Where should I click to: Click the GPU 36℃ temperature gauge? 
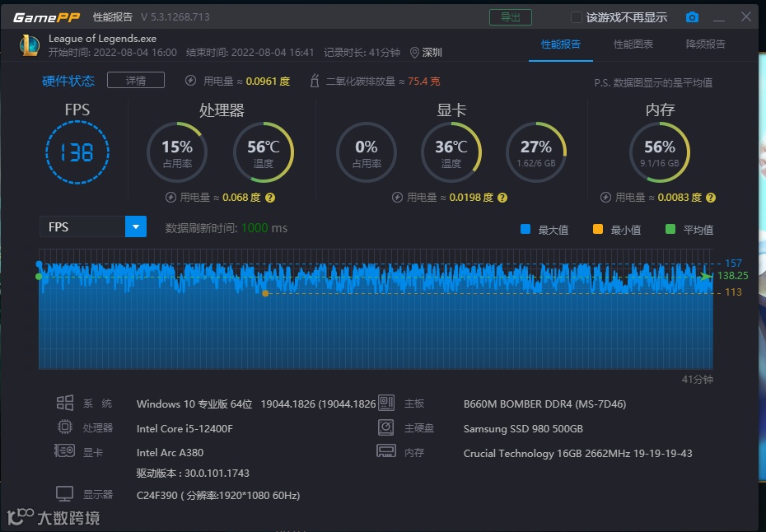click(x=451, y=152)
